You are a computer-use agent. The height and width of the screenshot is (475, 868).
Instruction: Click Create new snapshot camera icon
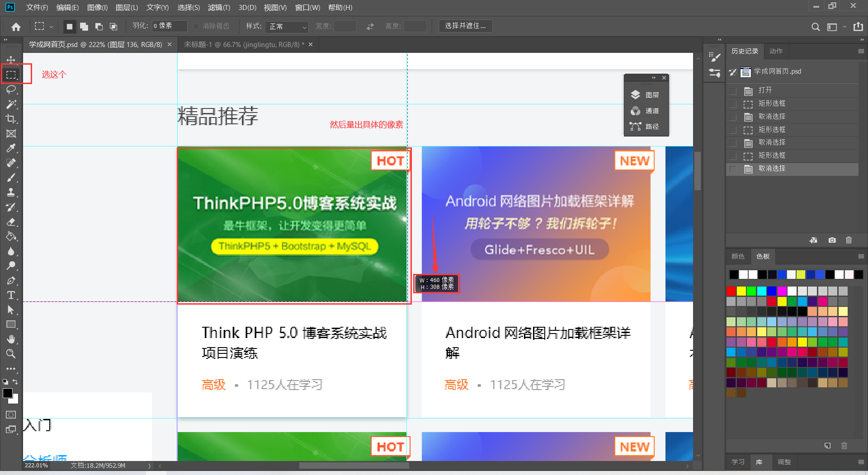[x=832, y=240]
